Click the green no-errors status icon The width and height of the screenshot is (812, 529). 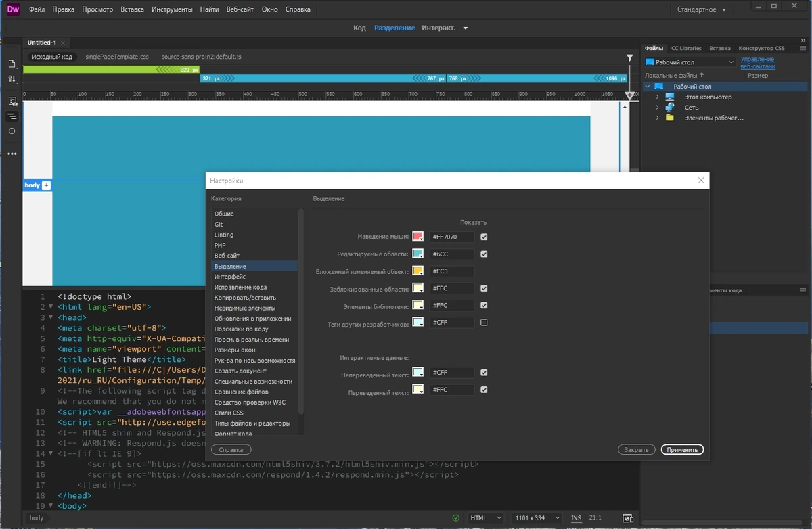[456, 518]
